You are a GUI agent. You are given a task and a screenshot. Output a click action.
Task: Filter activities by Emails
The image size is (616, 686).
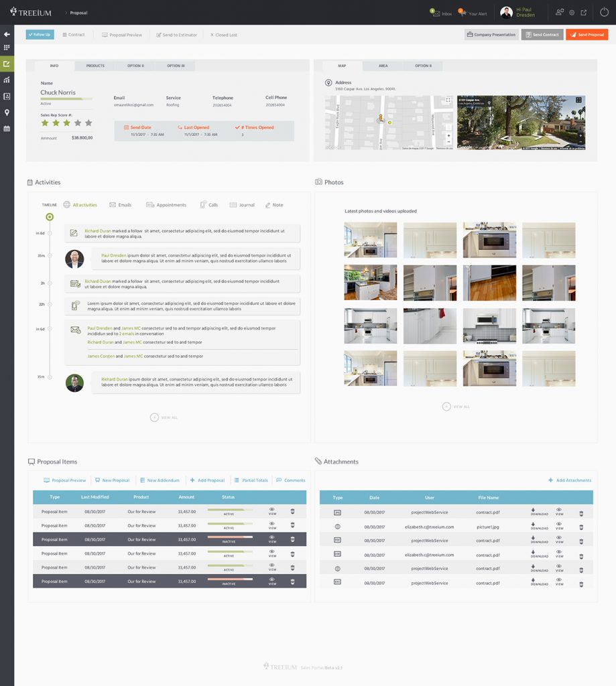click(121, 205)
